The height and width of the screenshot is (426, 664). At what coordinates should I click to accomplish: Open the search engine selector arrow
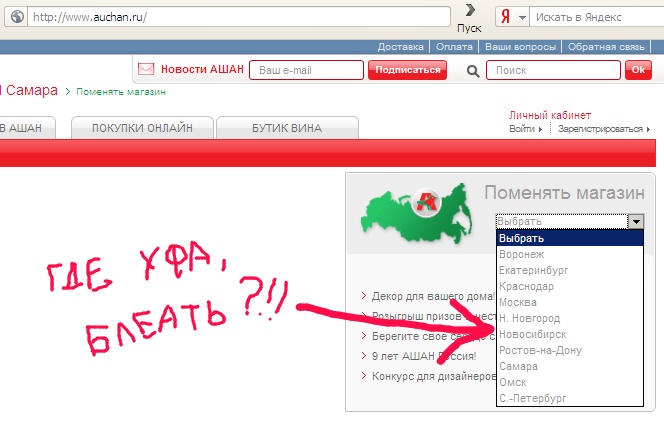coord(522,17)
